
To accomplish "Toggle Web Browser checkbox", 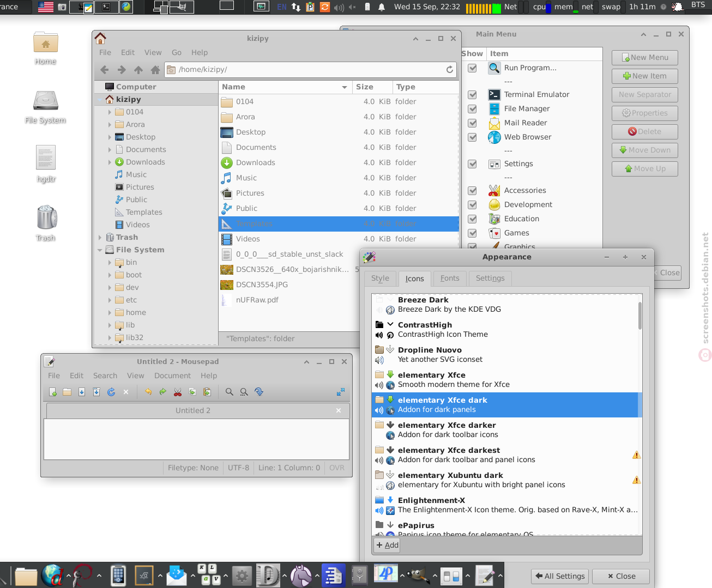I will pos(473,137).
